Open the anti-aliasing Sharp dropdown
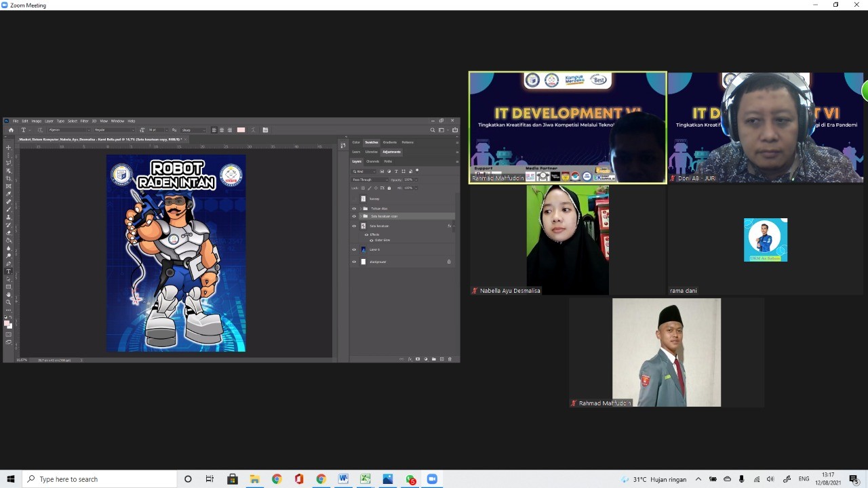This screenshot has width=868, height=488. click(193, 130)
